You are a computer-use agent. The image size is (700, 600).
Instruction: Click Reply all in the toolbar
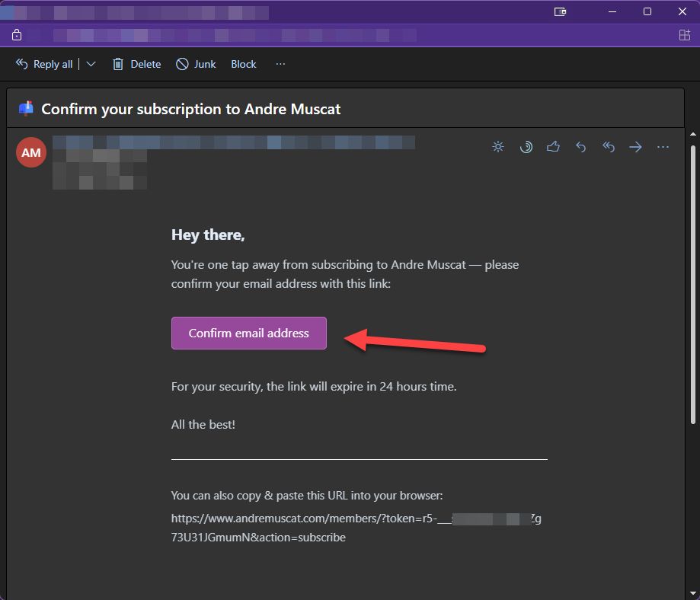(x=44, y=64)
